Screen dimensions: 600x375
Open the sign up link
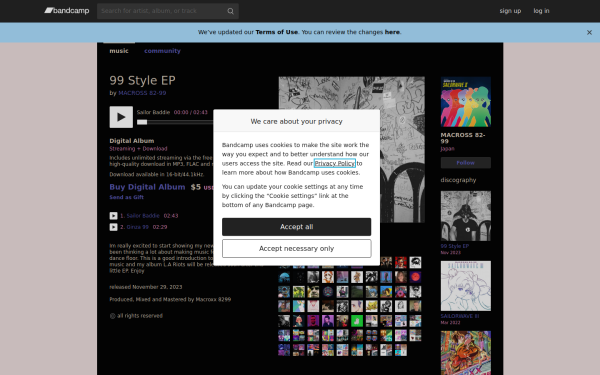coord(510,11)
